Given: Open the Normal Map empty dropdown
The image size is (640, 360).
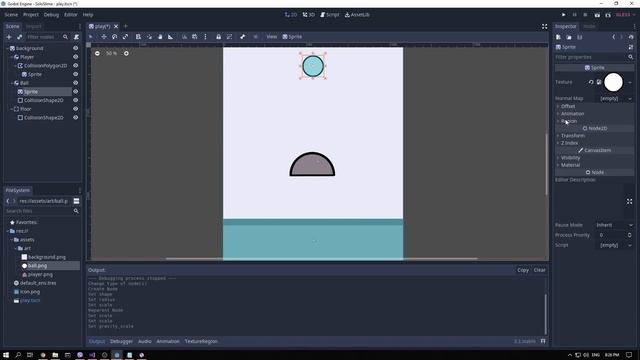Looking at the screenshot, I should point(616,98).
